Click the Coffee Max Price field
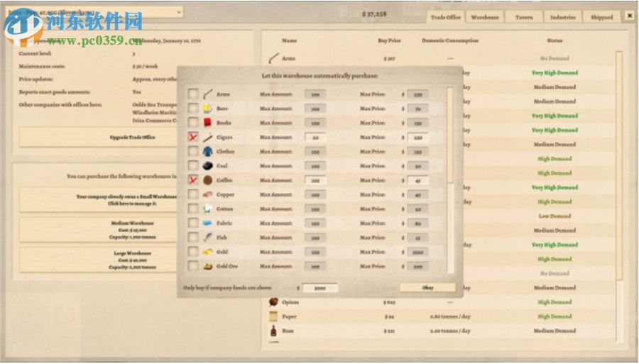 [x=417, y=180]
